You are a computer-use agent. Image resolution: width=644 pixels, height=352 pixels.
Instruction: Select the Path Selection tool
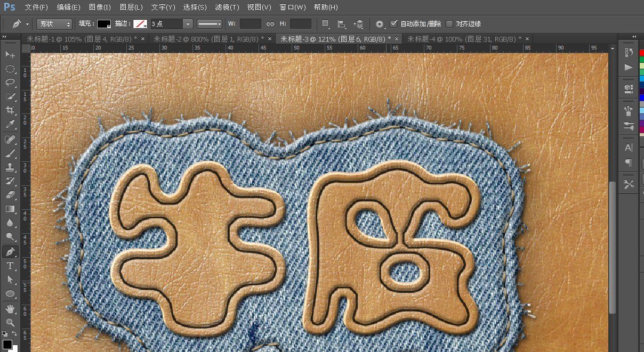[x=10, y=280]
